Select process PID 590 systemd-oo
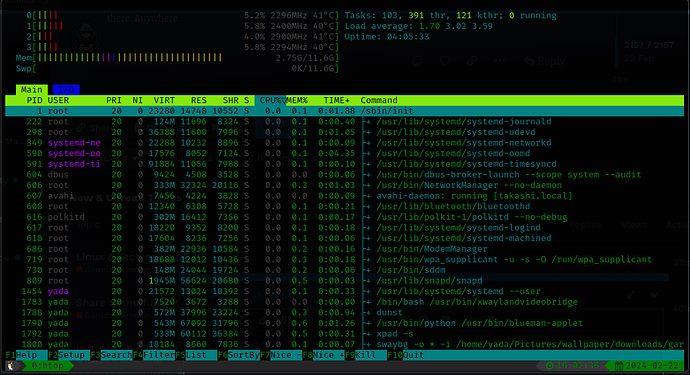The height and width of the screenshot is (375, 690). [345, 154]
